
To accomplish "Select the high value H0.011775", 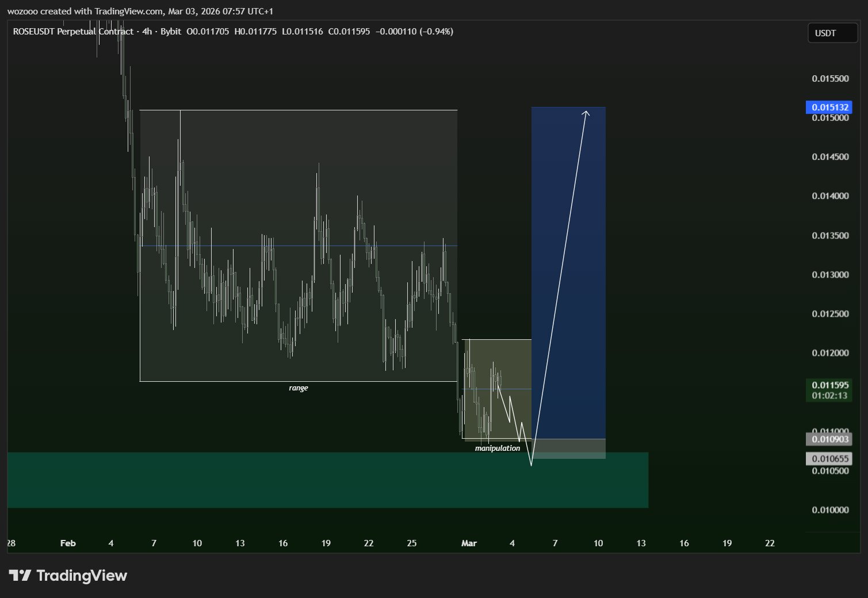I will pyautogui.click(x=255, y=32).
